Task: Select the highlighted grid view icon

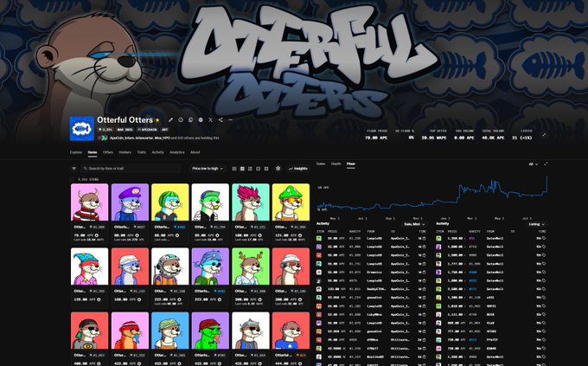Action: tap(242, 169)
